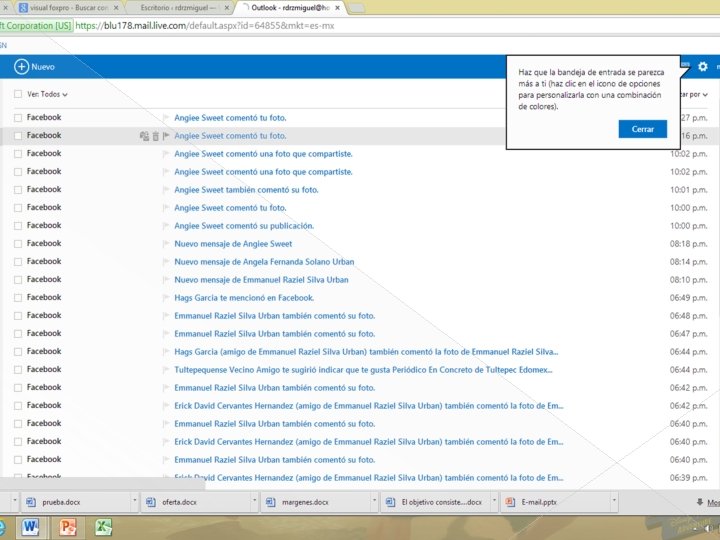Click the Corporation [US] security badge
The image size is (720, 540).
36,26
